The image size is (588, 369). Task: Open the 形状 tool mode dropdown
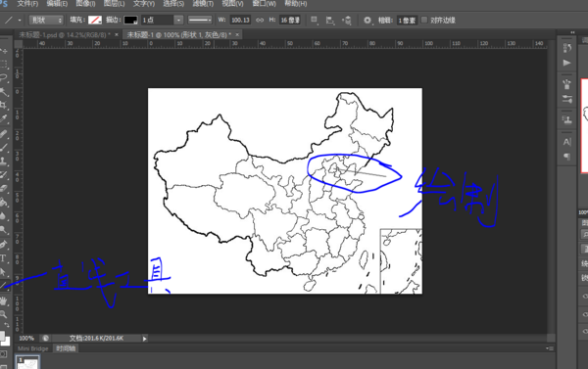[x=46, y=20]
